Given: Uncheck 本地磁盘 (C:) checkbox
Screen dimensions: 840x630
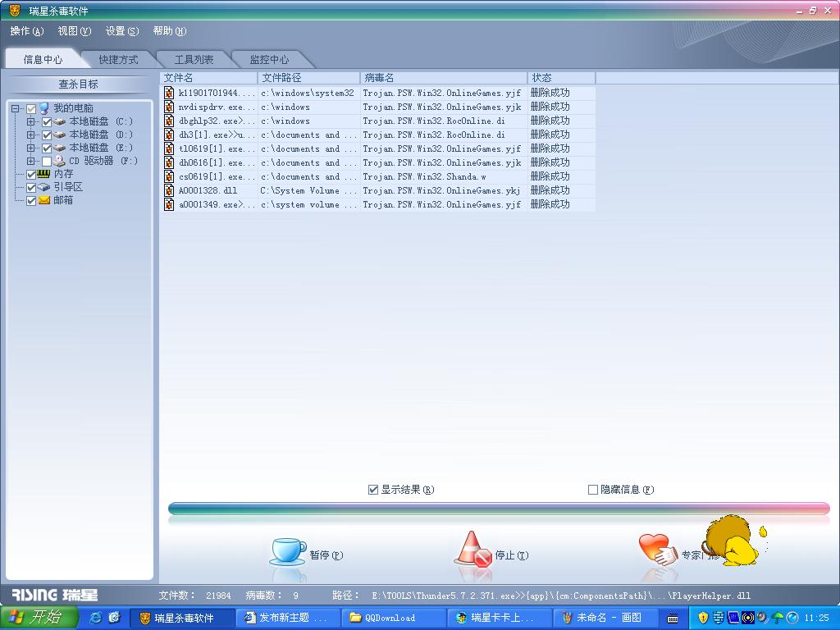Looking at the screenshot, I should [47, 121].
